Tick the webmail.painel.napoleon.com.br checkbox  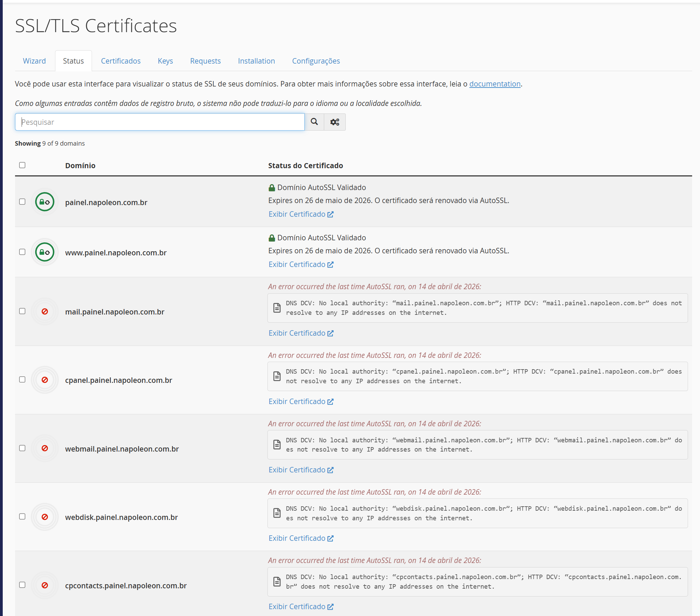[22, 448]
